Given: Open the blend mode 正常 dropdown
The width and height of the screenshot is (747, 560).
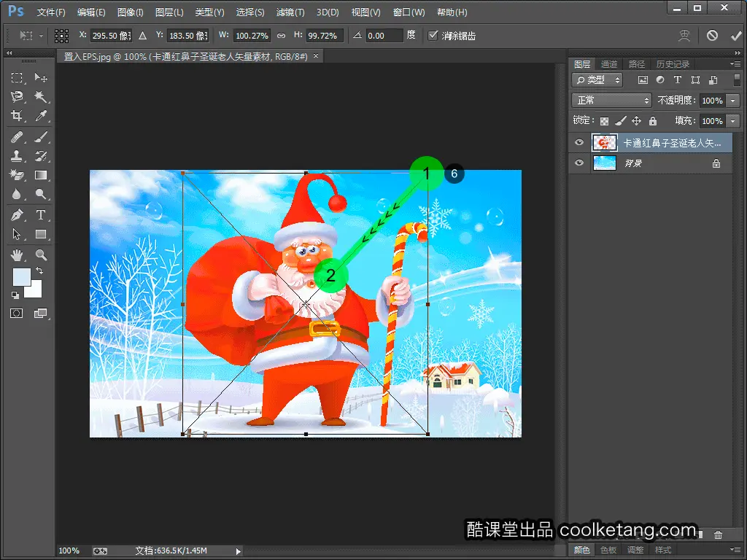Looking at the screenshot, I should [611, 101].
